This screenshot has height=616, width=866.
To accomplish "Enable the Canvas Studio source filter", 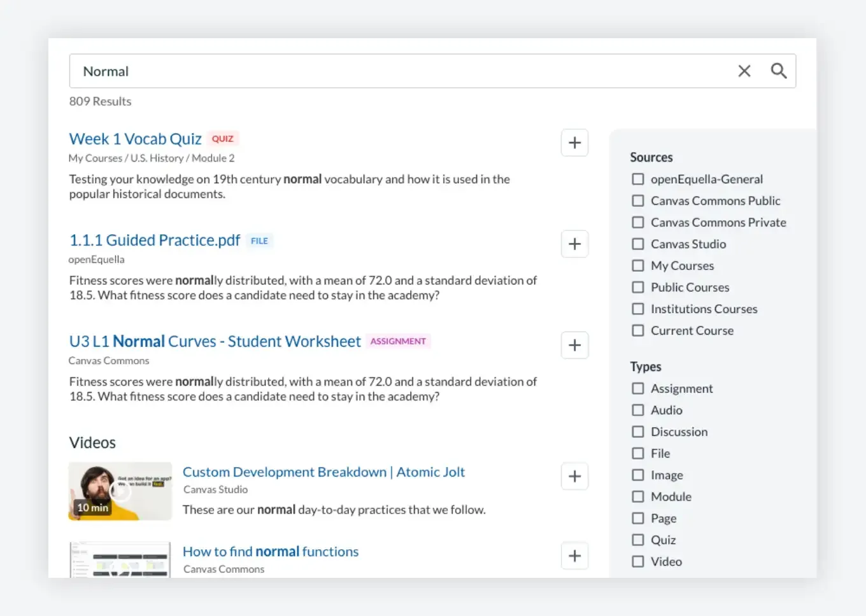I will [638, 244].
